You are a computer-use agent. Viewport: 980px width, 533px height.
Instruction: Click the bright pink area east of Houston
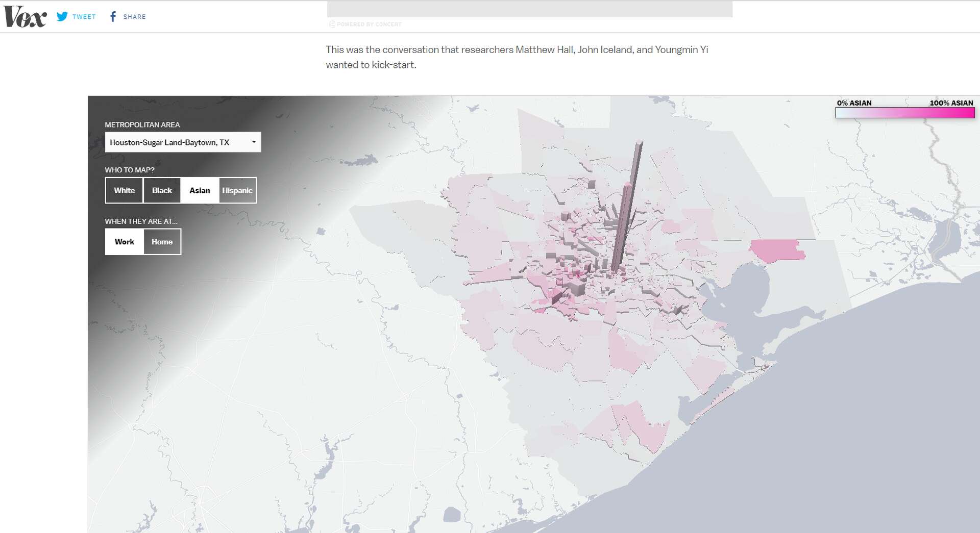(776, 250)
